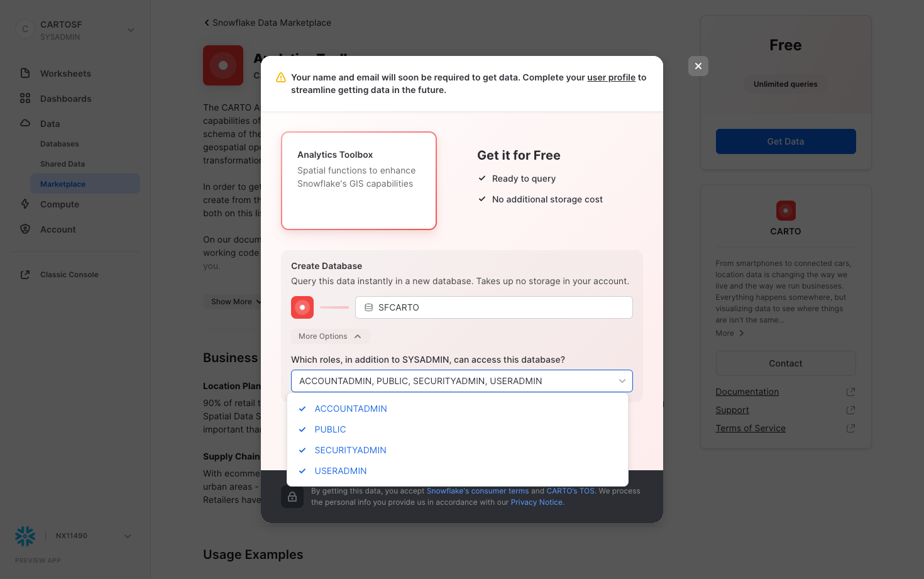Click the Data cloud icon
Viewport: 924px width, 579px height.
pyautogui.click(x=25, y=123)
